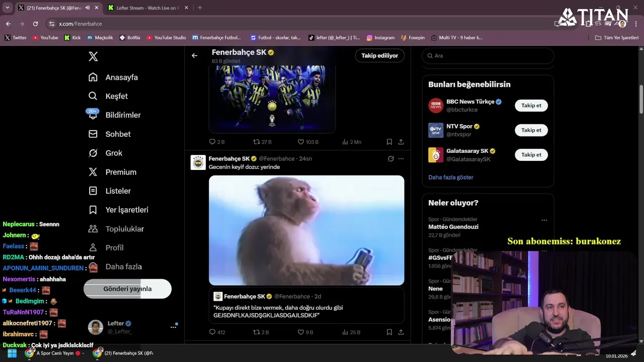Follow NTV Spor account

point(531,130)
